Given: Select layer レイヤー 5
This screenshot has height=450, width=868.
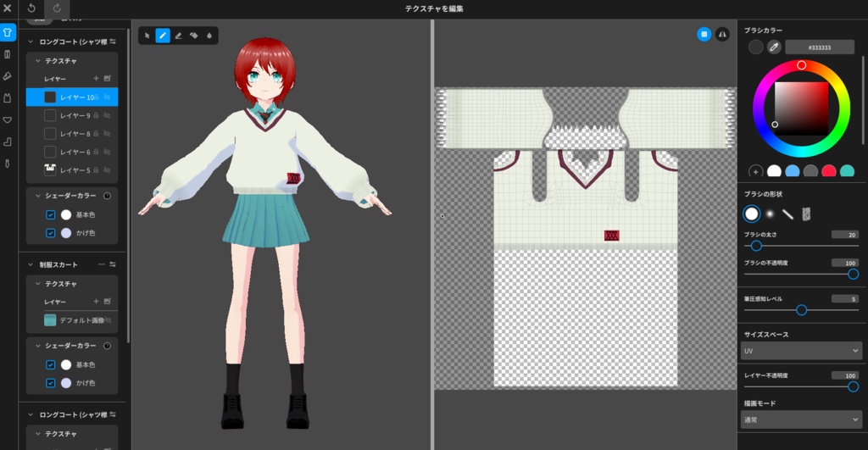Looking at the screenshot, I should coord(72,170).
